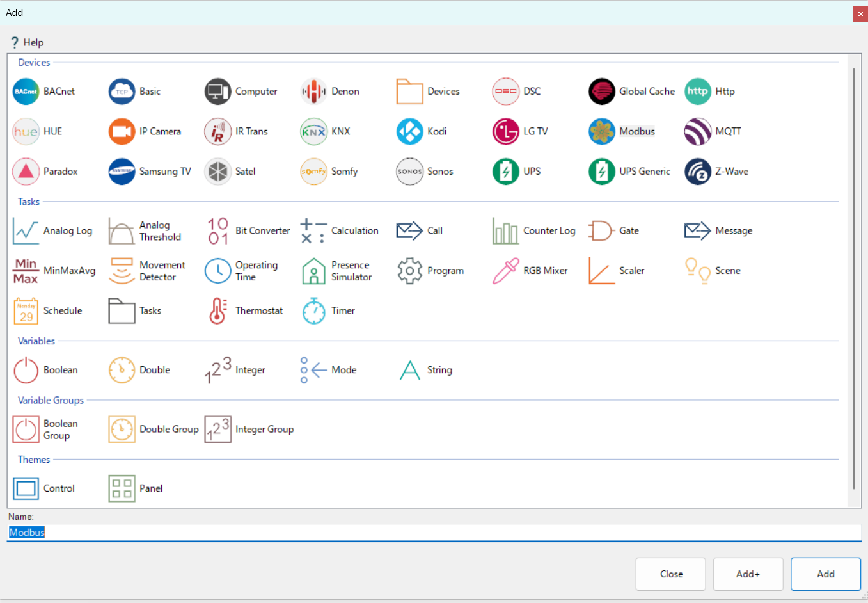Select the Thermostat task icon
The height and width of the screenshot is (603, 868).
218,310
